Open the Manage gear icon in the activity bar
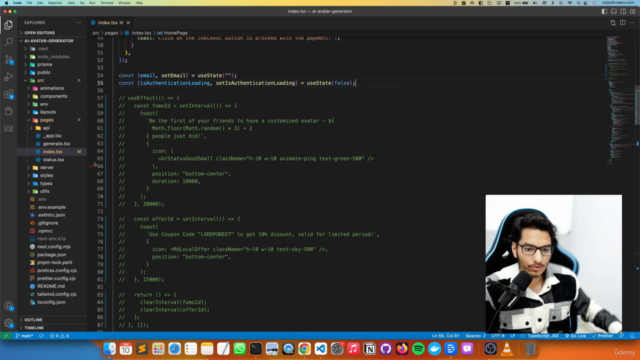 9,323
